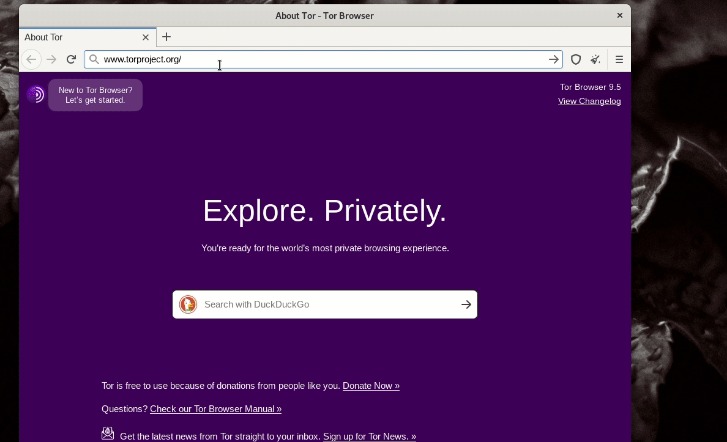Click the Tor onion logo icon
The width and height of the screenshot is (727, 442).
(36, 95)
